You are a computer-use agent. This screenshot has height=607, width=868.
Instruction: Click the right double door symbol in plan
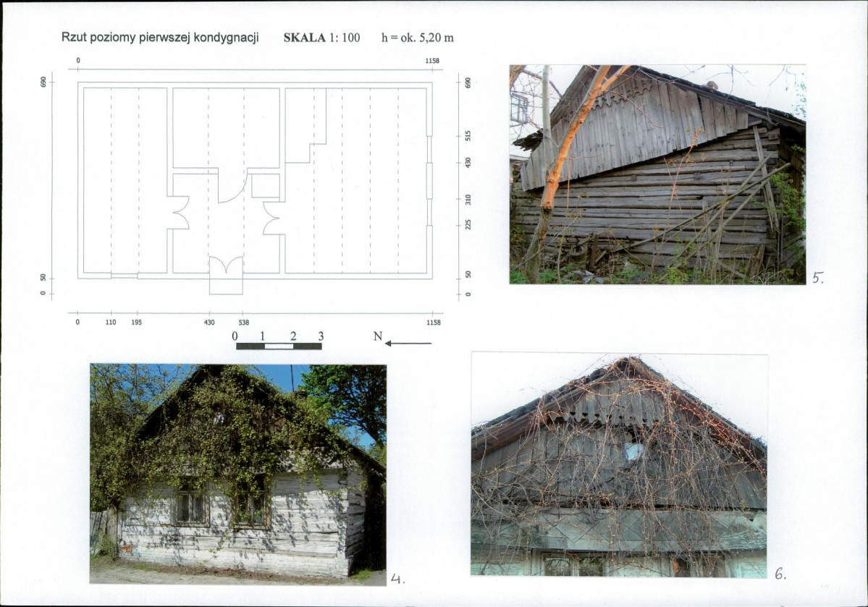[271, 218]
